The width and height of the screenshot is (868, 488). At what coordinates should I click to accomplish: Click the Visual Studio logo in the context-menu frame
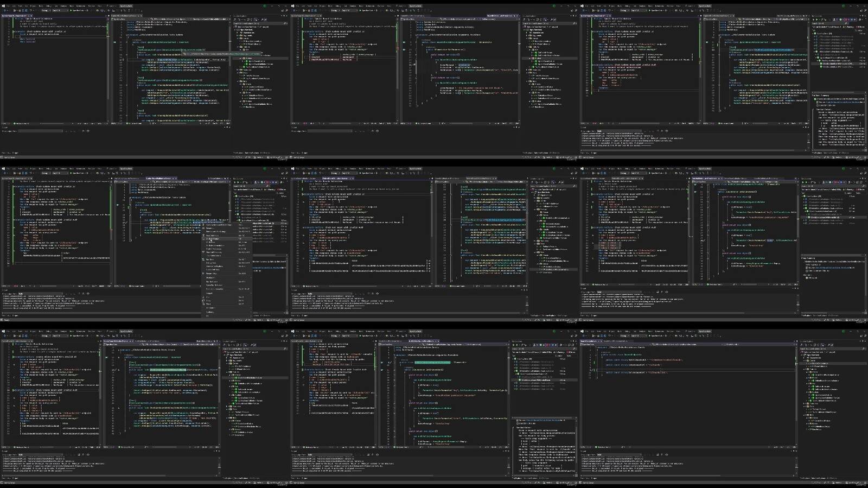click(3, 169)
